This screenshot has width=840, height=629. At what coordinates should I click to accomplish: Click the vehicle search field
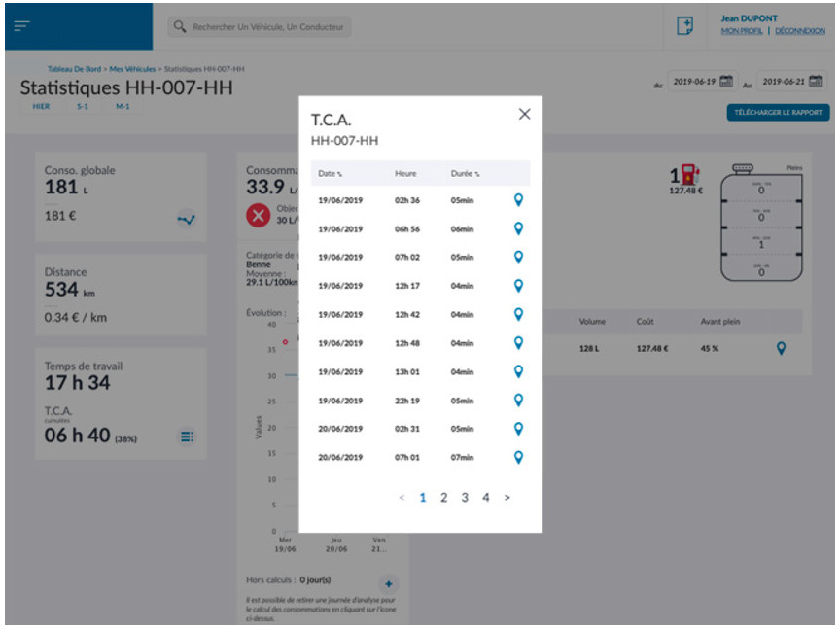pos(261,27)
